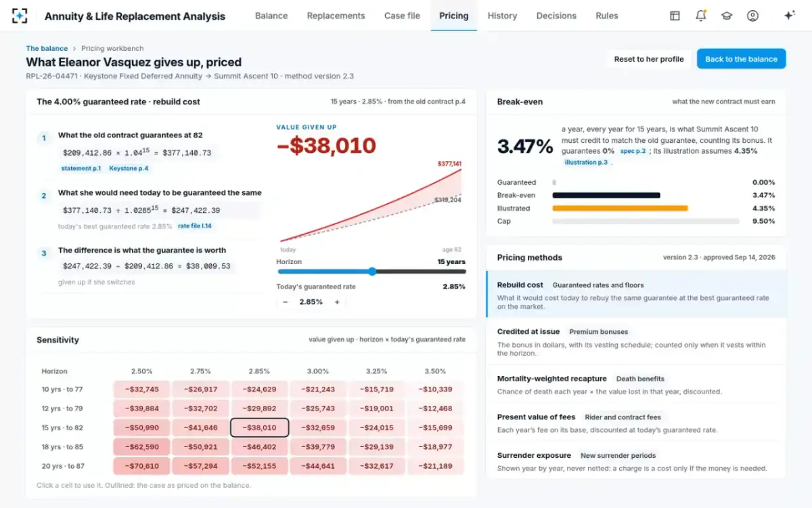Click the 2.85% rate value field
The height and width of the screenshot is (508, 812).
click(311, 302)
